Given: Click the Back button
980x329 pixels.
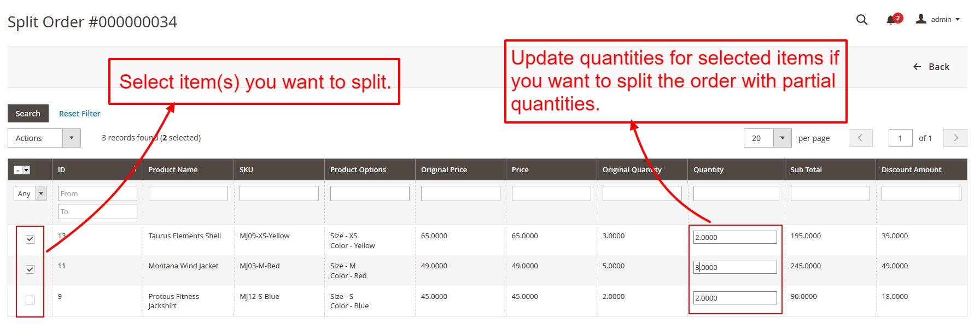Looking at the screenshot, I should tap(931, 67).
